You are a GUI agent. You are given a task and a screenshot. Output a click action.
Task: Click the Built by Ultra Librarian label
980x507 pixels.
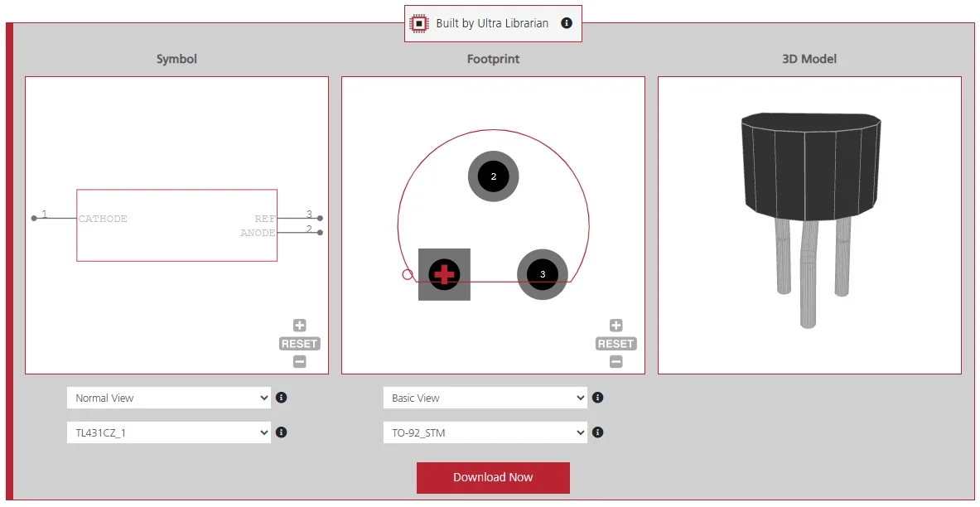pos(492,23)
